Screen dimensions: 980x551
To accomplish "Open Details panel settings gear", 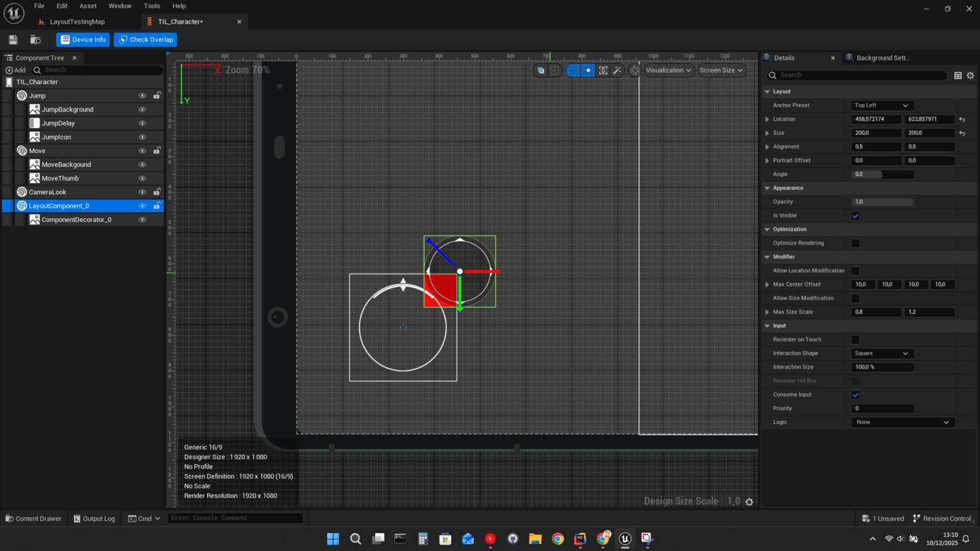I will [x=970, y=75].
